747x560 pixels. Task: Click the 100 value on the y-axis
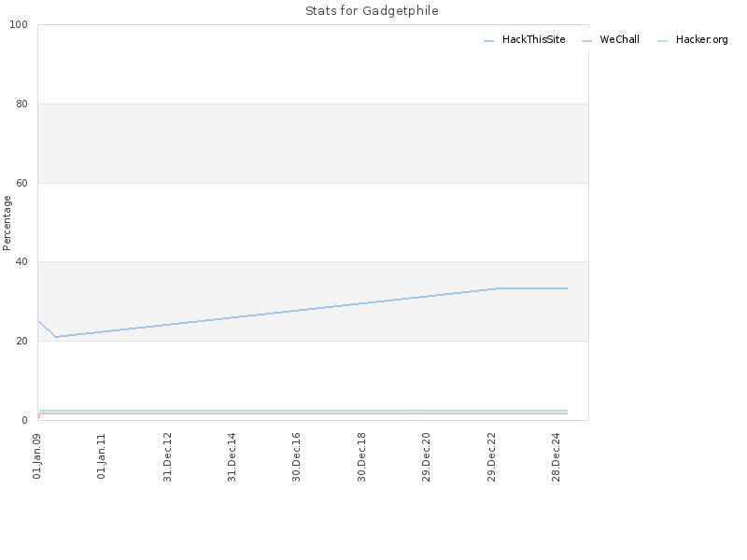coord(19,25)
